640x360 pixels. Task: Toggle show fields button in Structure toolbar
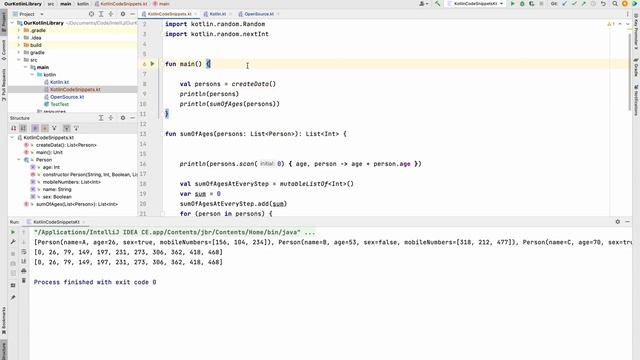[x=45, y=128]
